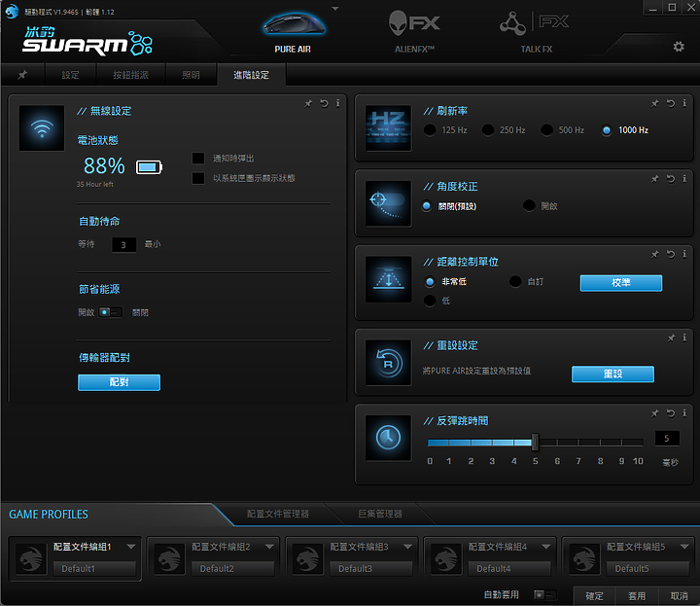The height and width of the screenshot is (606, 700).
Task: Switch to the 進階設定 tab
Action: point(252,75)
